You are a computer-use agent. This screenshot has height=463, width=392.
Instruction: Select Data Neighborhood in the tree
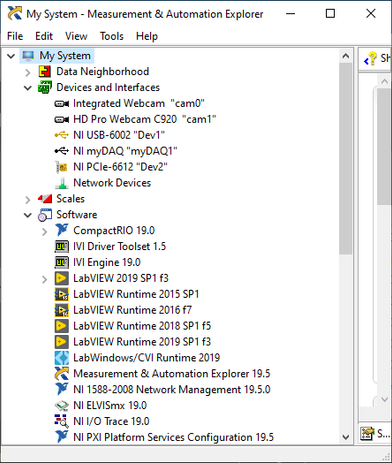(x=103, y=71)
